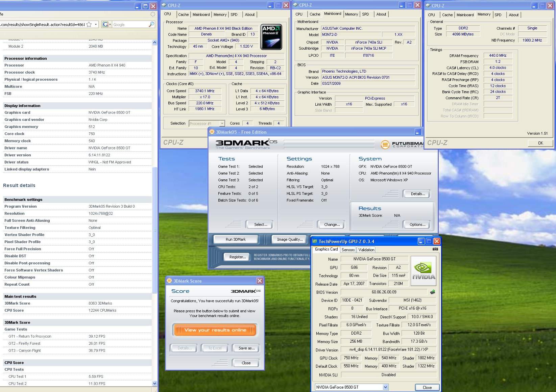The height and width of the screenshot is (392, 556).
Task: Open the Cache tab in CPU-Z processor window
Action: coord(183,15)
